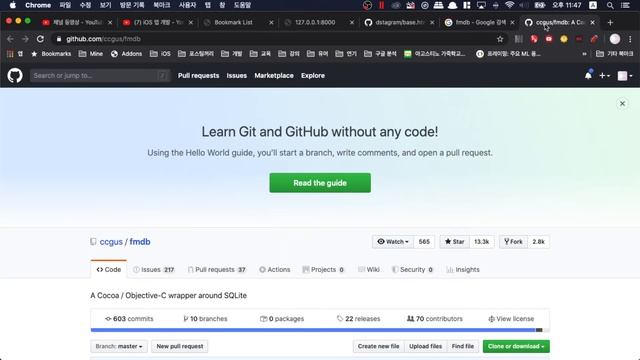
Task: Go back with browser back arrow
Action: (x=10, y=39)
